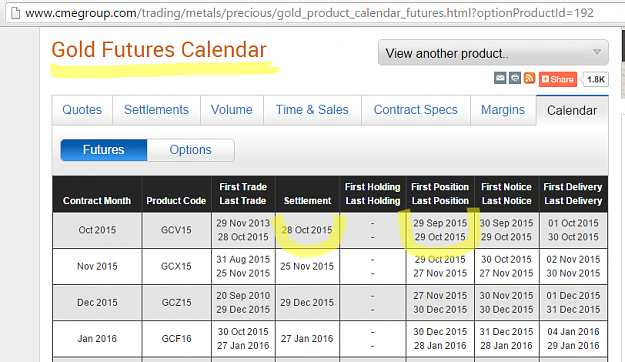Click the print page icon
Image resolution: width=625 pixels, height=362 pixels.
(x=515, y=78)
